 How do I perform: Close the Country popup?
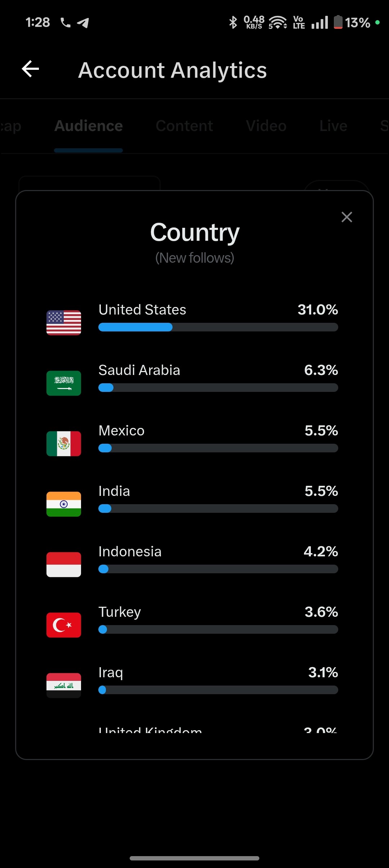346,217
